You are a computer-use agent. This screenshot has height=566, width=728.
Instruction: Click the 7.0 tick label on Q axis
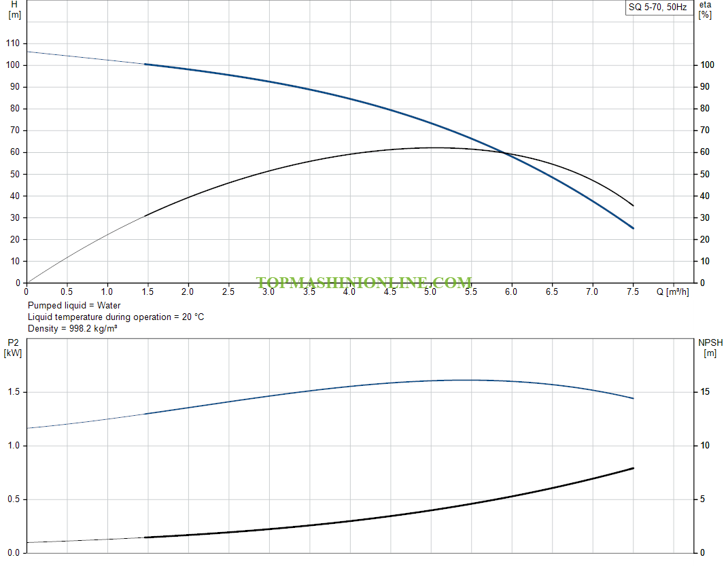592,291
